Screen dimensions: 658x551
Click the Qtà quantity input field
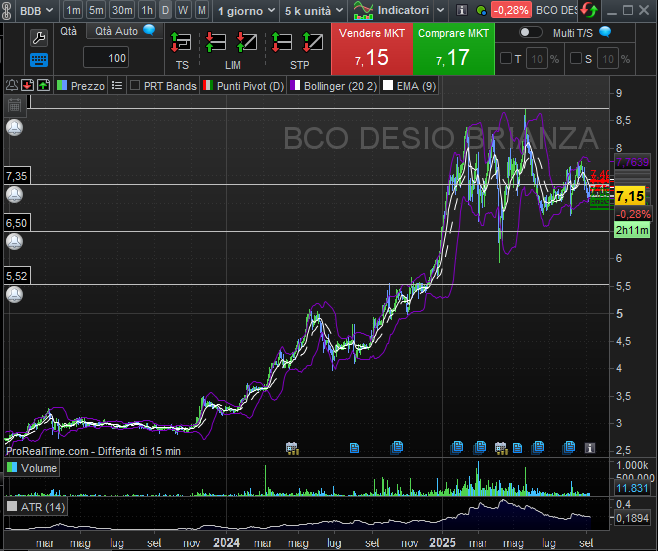click(x=105, y=59)
